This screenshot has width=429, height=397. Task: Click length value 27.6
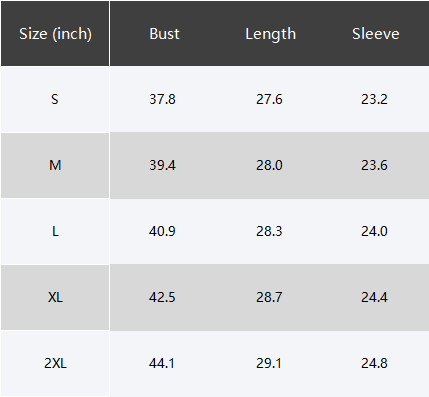(x=269, y=99)
